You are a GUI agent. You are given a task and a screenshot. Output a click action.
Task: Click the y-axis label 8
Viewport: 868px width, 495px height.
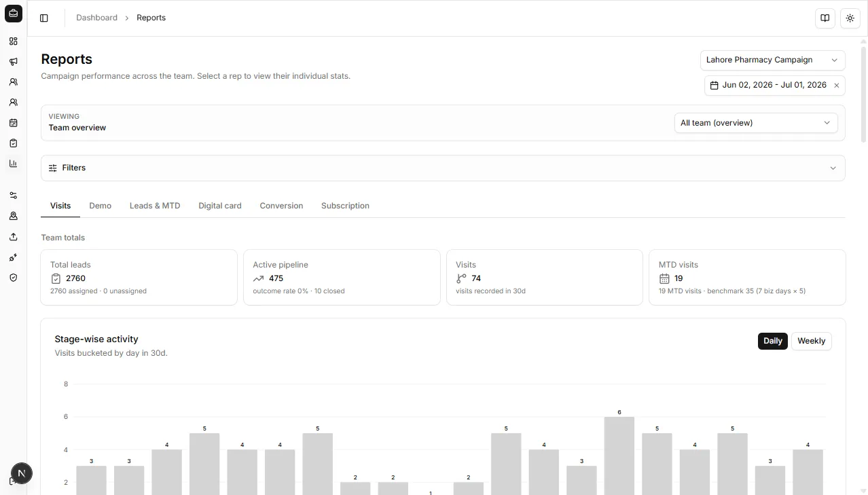pos(66,384)
